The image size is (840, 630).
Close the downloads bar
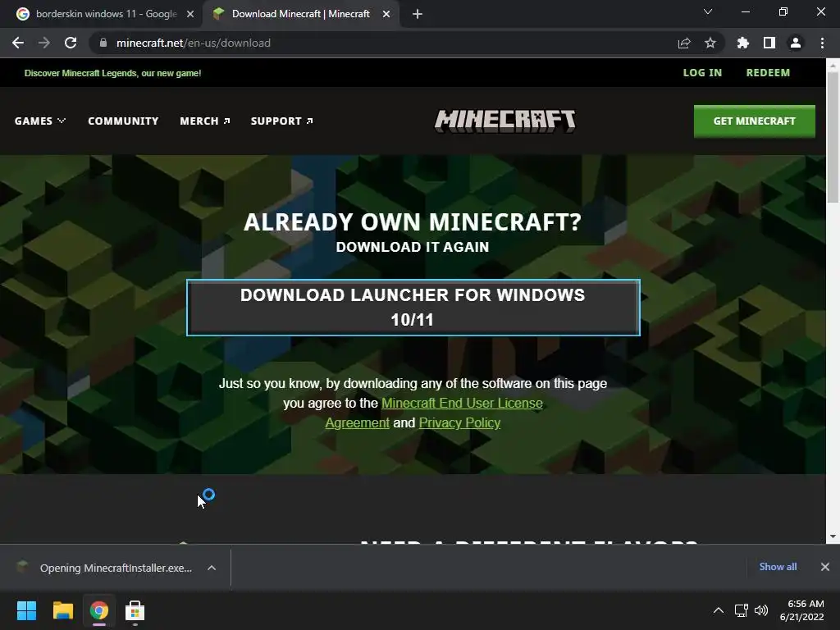point(825,567)
